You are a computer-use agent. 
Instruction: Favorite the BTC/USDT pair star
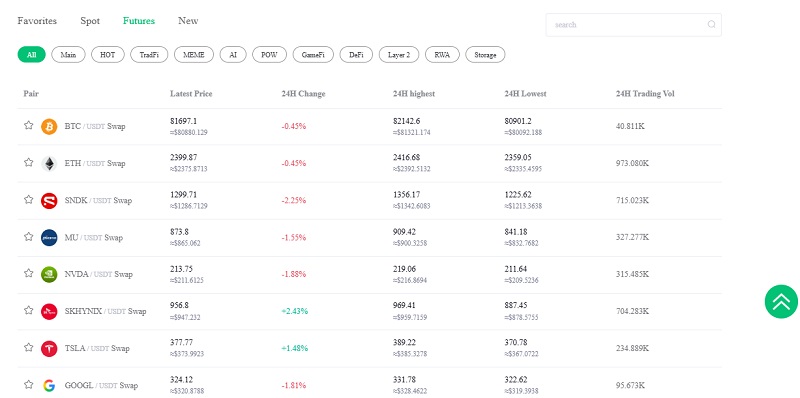click(29, 126)
